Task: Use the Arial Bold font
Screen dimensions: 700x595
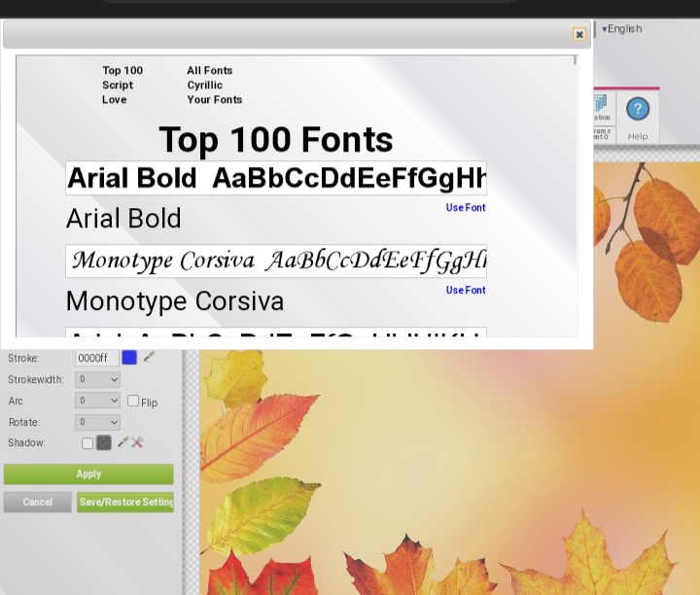Action: click(x=466, y=208)
